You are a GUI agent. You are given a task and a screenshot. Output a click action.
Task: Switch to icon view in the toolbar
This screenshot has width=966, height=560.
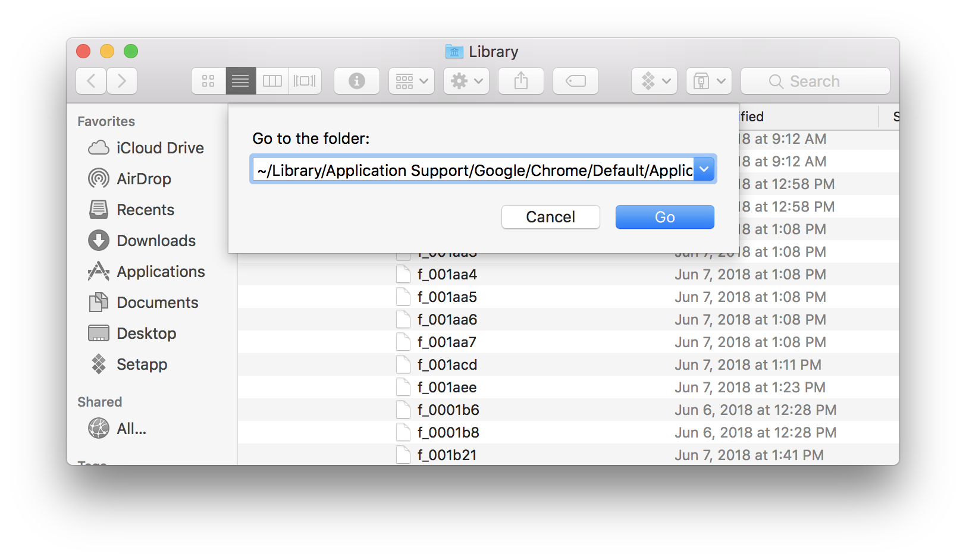pyautogui.click(x=208, y=81)
